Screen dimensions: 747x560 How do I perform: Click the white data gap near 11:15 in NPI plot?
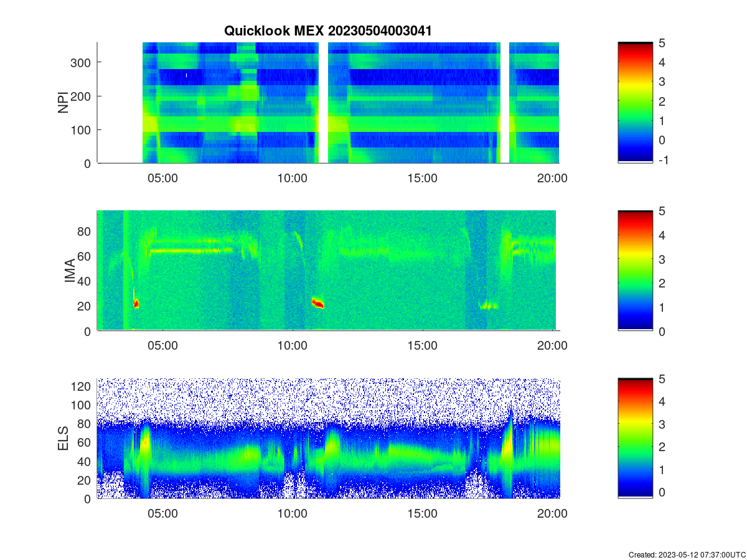[x=323, y=103]
